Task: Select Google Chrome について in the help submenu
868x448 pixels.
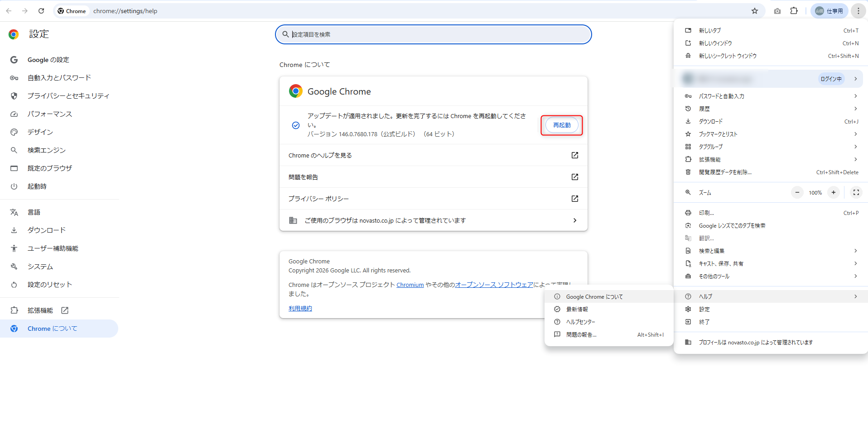Action: coord(609,296)
